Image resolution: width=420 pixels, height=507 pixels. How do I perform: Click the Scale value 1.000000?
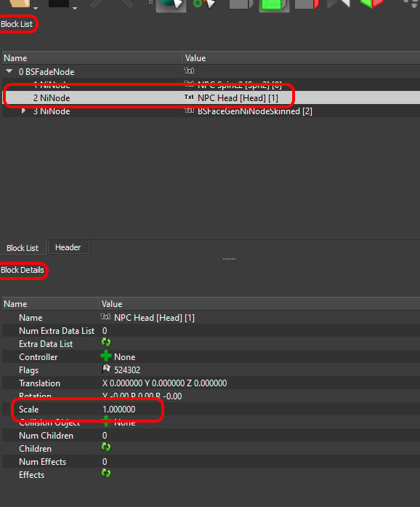(118, 410)
